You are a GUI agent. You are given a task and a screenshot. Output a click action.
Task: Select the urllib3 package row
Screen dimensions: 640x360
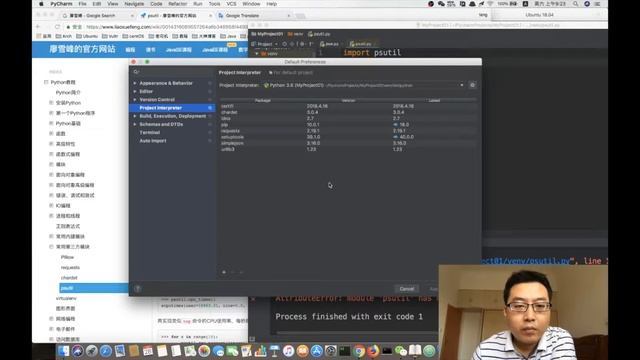[x=348, y=149]
